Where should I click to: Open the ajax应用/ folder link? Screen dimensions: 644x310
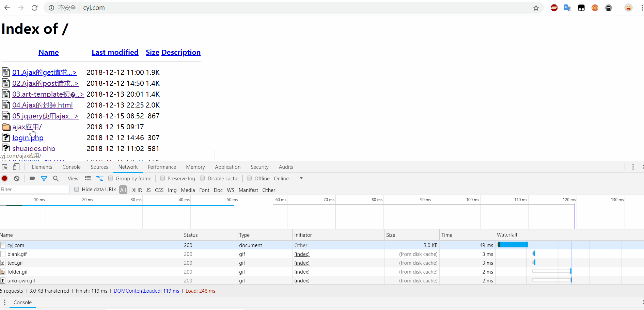coord(27,127)
